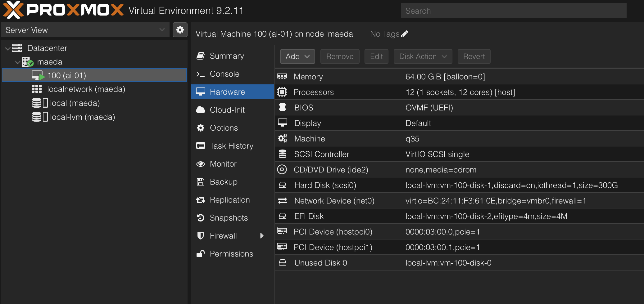Screen dimensions: 644x304
Task: Open the Backup tab
Action: pyautogui.click(x=232, y=182)
